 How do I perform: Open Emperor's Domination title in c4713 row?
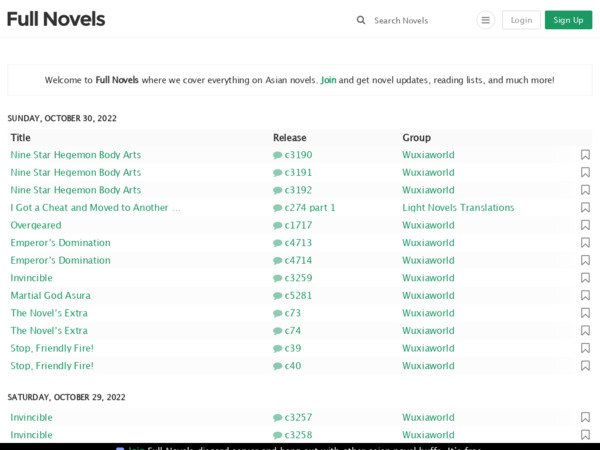[x=60, y=243]
